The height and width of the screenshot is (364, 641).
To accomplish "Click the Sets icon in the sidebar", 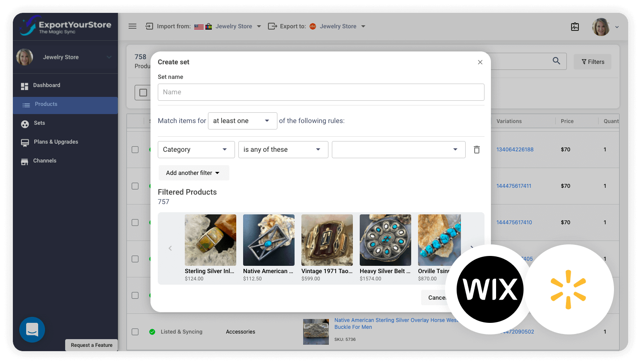I will (25, 123).
